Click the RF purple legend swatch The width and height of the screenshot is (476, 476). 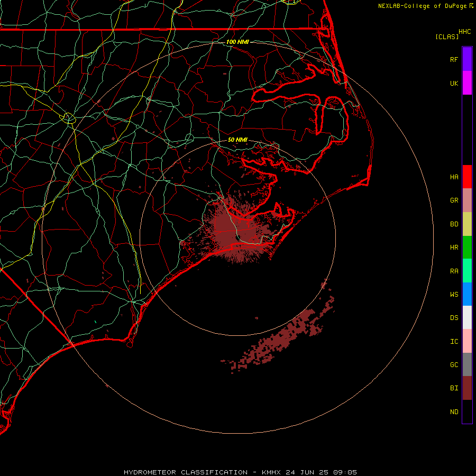click(467, 59)
